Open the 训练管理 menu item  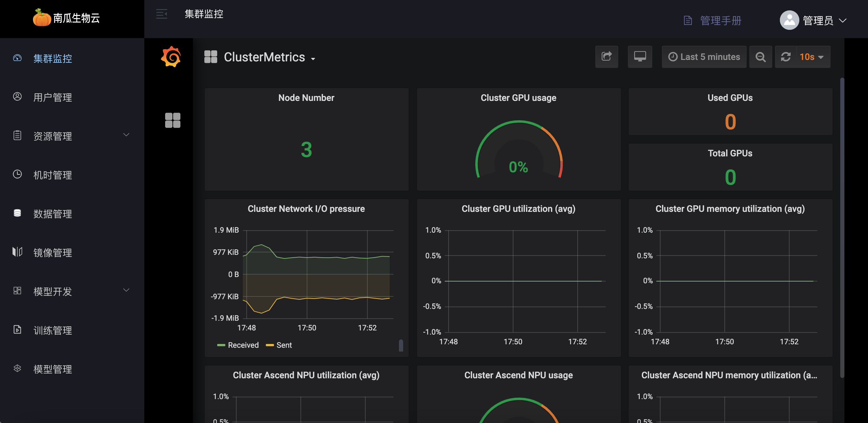(72, 330)
